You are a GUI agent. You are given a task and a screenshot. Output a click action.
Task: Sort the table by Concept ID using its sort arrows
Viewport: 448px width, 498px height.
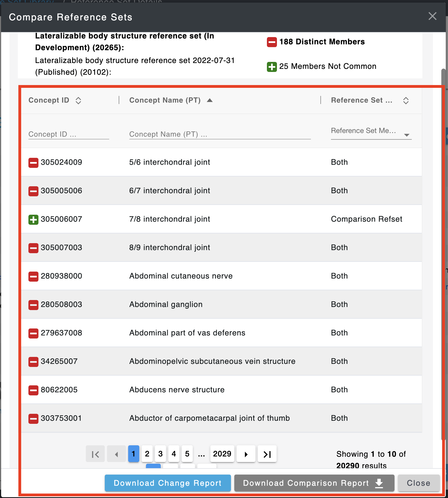point(78,100)
